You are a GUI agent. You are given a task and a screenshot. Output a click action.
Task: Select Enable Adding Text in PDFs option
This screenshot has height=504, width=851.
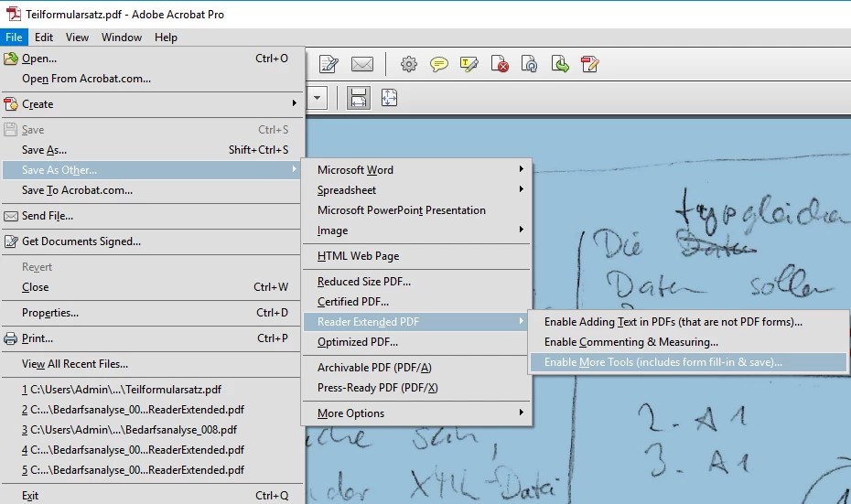click(x=688, y=322)
